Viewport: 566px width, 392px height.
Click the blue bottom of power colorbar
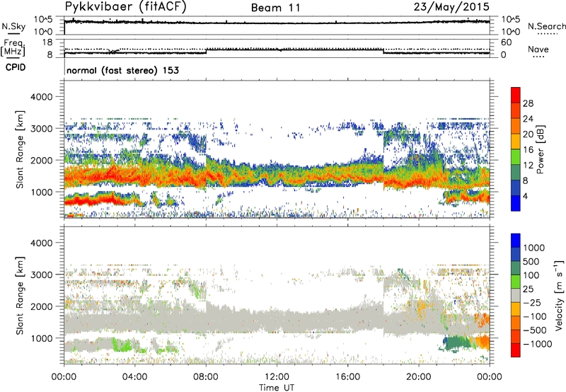[516, 203]
